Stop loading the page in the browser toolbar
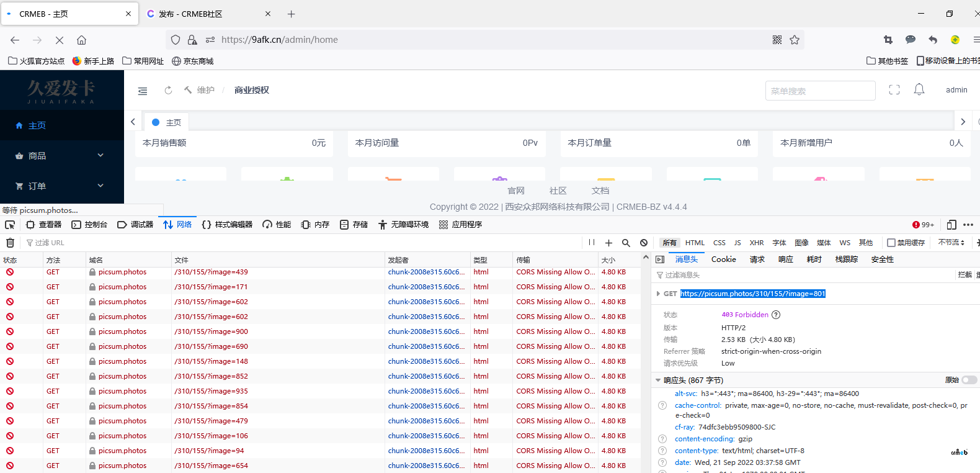 point(60,40)
